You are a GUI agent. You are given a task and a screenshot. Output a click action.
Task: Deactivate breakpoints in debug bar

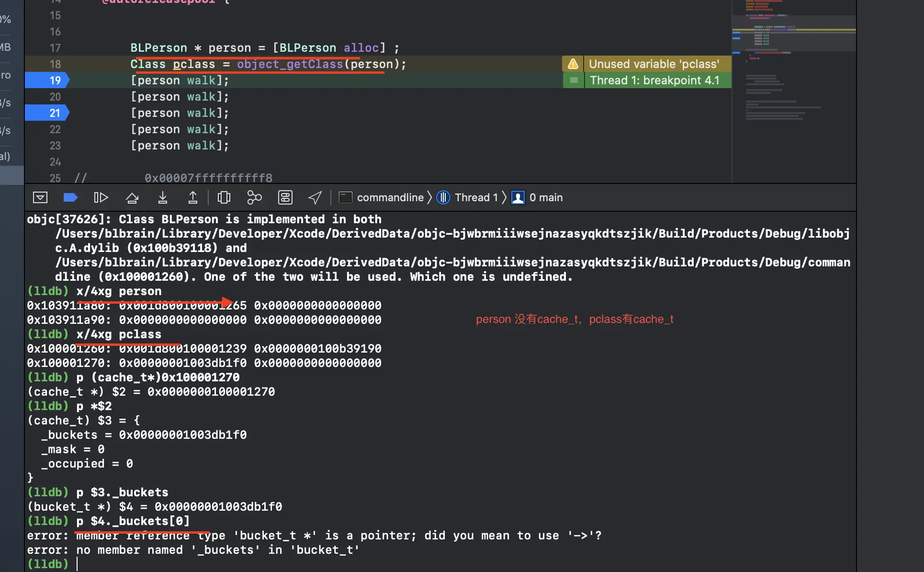pos(70,197)
